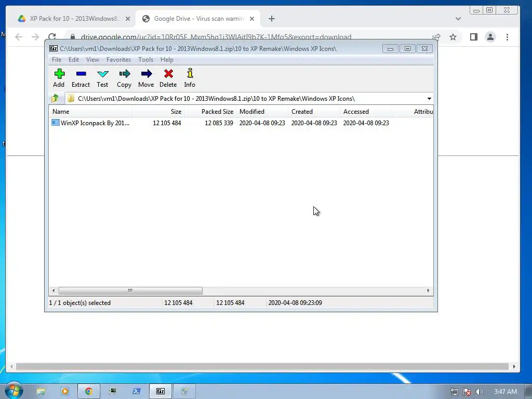Sort by the Packed Size column header
Viewport: 532px width, 399px height.
(210, 112)
